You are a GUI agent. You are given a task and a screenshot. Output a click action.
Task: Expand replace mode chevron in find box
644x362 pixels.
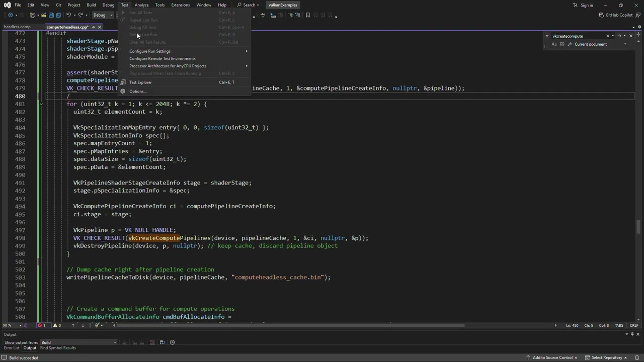[x=547, y=36]
